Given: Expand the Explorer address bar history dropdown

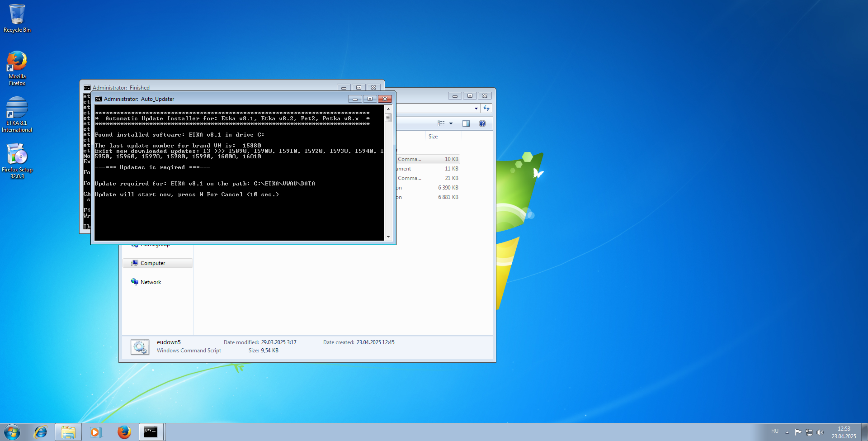Looking at the screenshot, I should coord(476,109).
